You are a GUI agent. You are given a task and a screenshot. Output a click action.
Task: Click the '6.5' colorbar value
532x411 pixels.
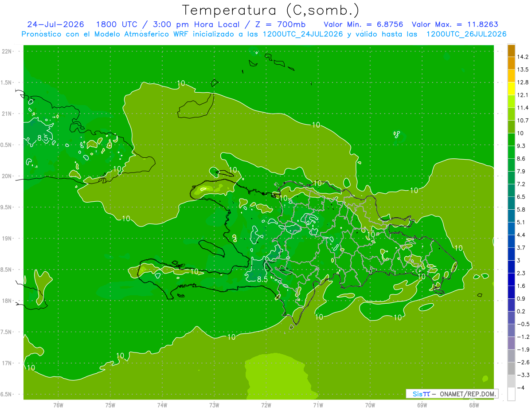click(522, 196)
